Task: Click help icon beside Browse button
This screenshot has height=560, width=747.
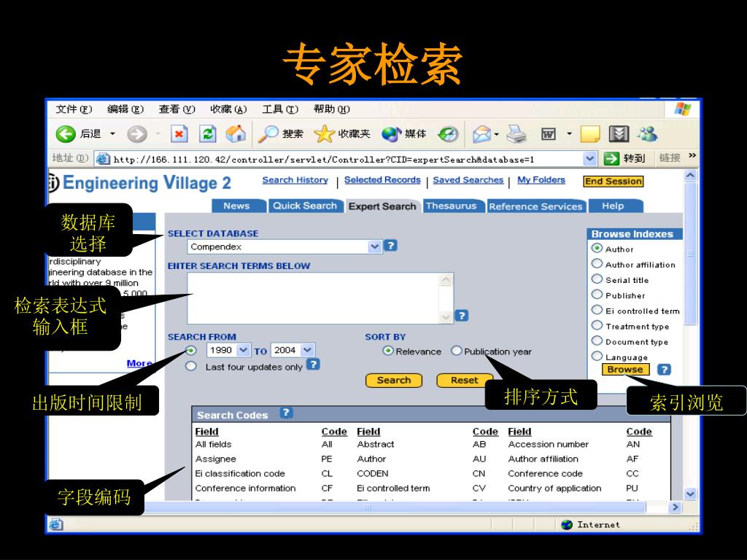Action: coord(664,370)
